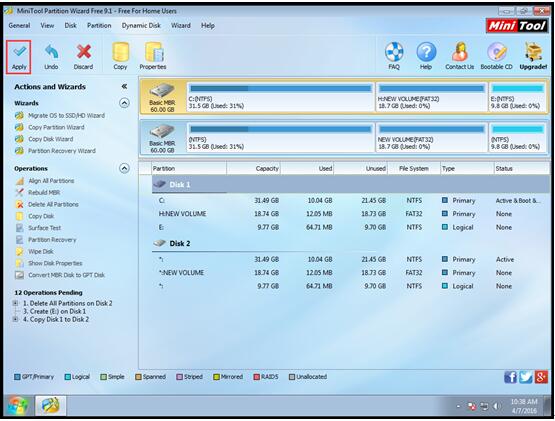Select the E: partition row

tap(351, 227)
